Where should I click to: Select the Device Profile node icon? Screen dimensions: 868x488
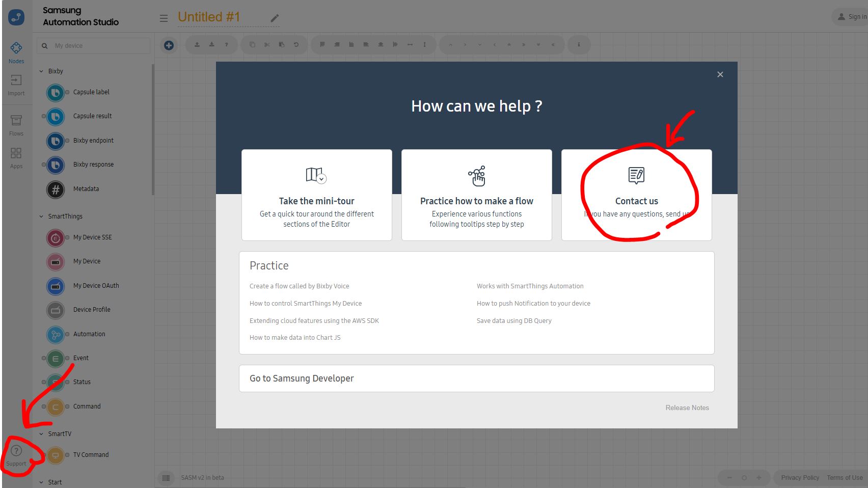pyautogui.click(x=56, y=310)
